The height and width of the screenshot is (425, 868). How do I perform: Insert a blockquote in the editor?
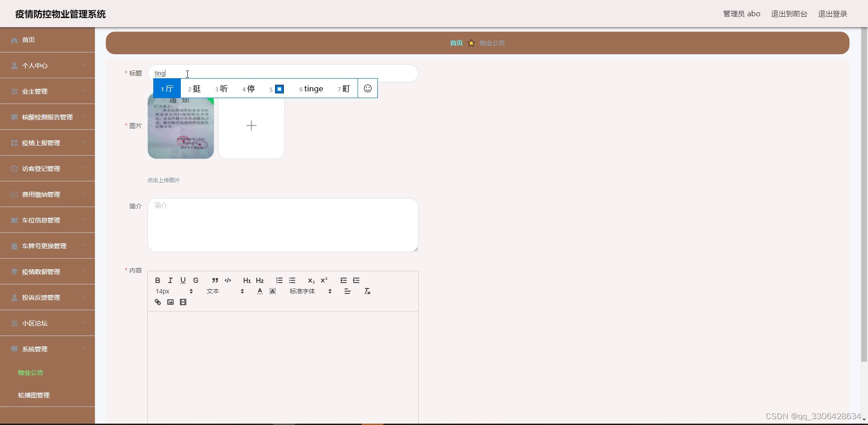(x=215, y=280)
